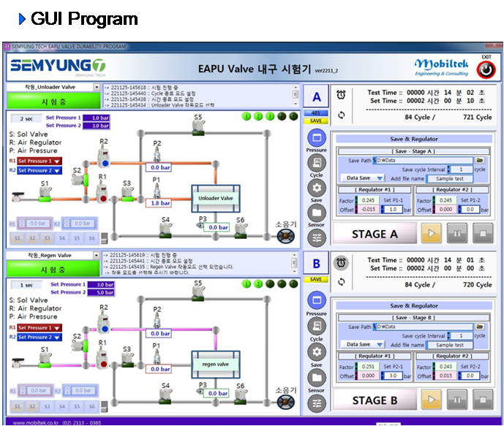Screen dimensions: 504x426
Task: Open Data Save dropdown in Save - Stage A
Action: [363, 178]
